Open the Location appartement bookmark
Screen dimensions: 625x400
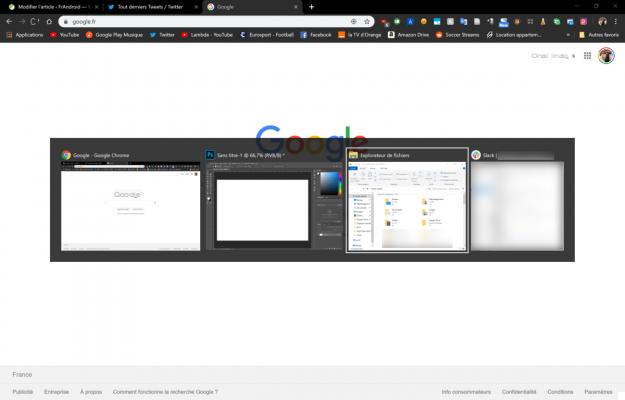tap(514, 35)
